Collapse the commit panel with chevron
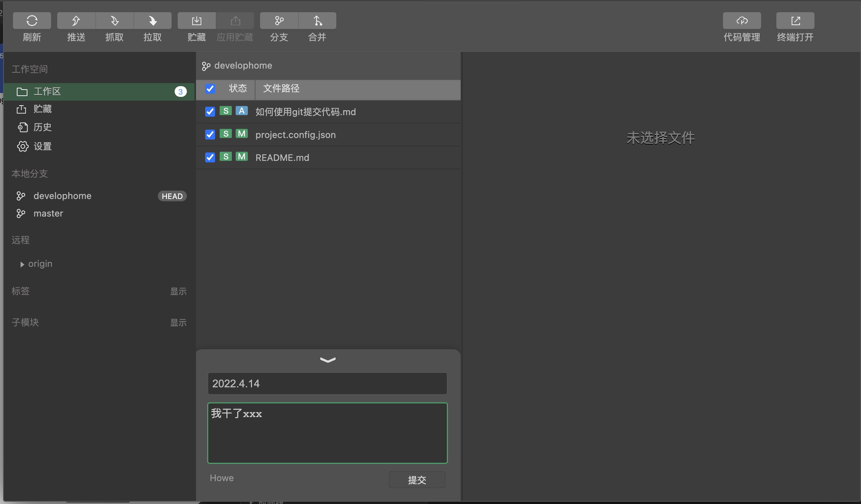Viewport: 861px width, 504px height. click(328, 360)
